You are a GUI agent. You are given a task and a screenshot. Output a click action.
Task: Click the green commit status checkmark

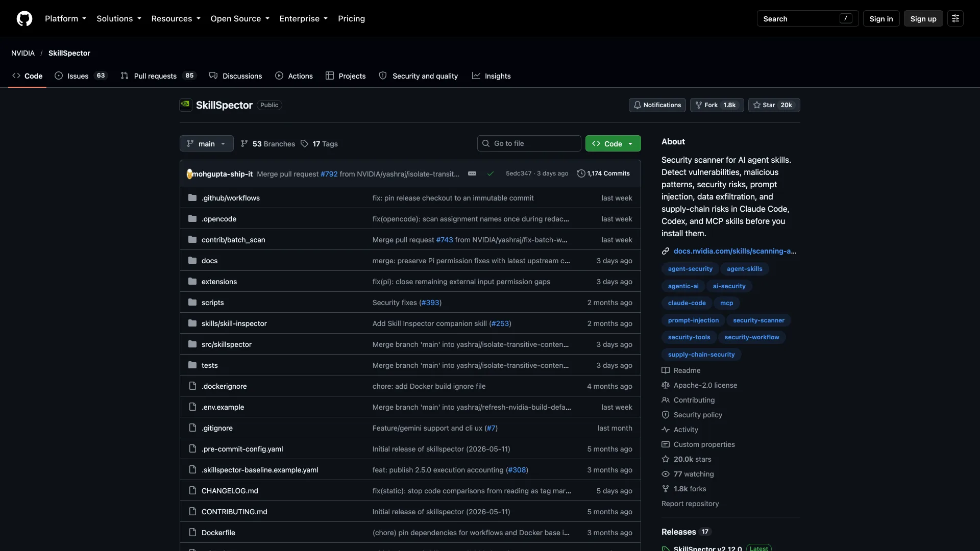[491, 174]
